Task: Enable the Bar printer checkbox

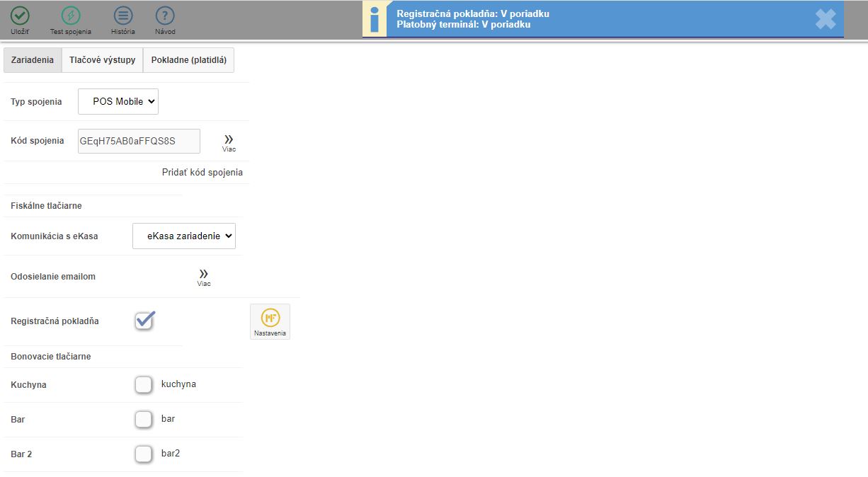Action: (x=144, y=419)
